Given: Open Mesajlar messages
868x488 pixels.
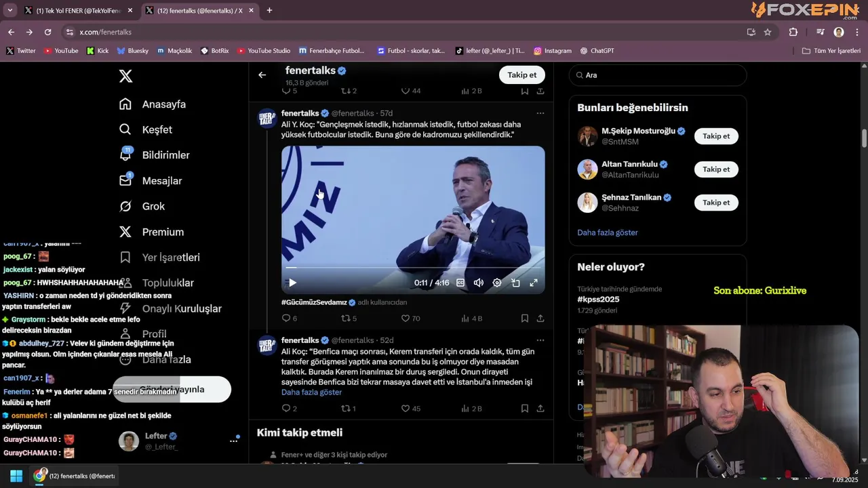Looking at the screenshot, I should coord(151,181).
